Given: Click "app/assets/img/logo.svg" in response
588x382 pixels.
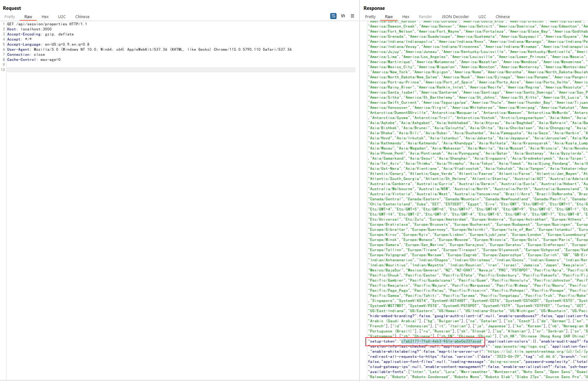Looking at the screenshot, I should pos(520,346).
